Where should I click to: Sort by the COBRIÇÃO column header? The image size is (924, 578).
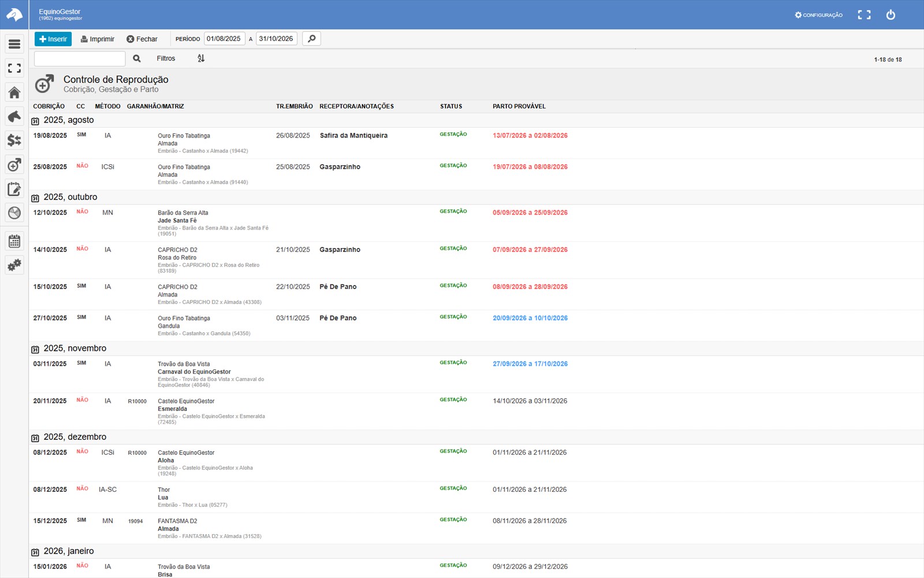49,106
